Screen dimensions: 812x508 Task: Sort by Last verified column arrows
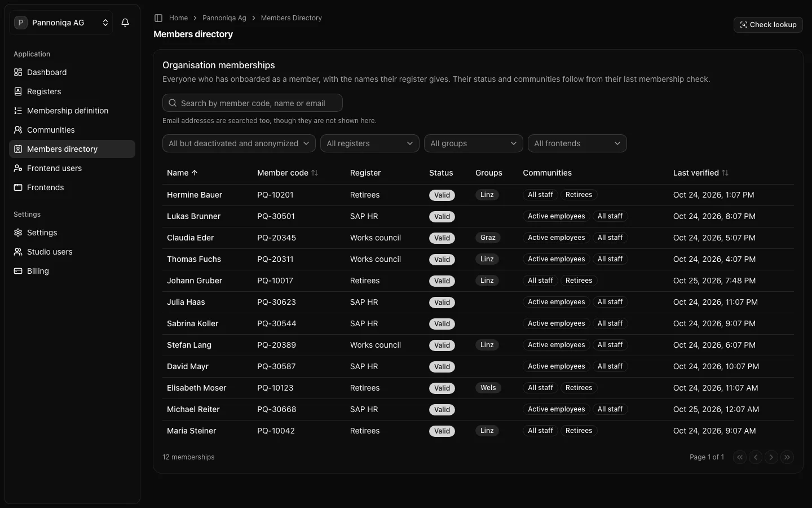click(725, 173)
